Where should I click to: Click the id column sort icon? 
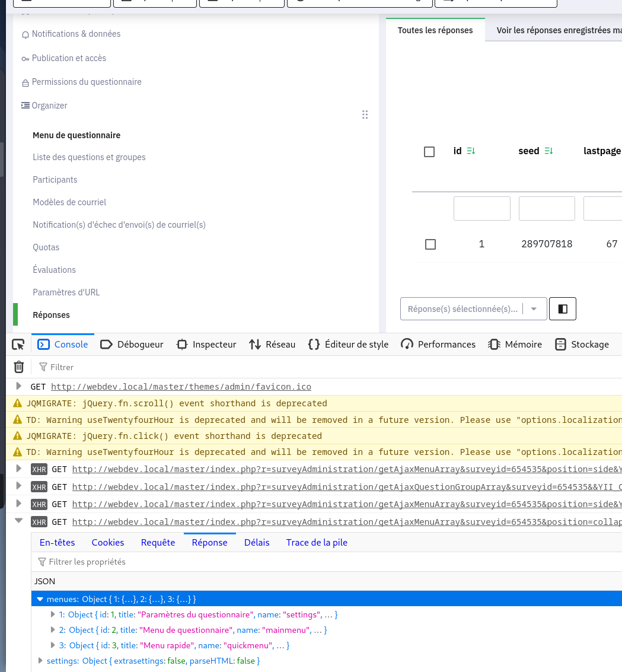471,151
